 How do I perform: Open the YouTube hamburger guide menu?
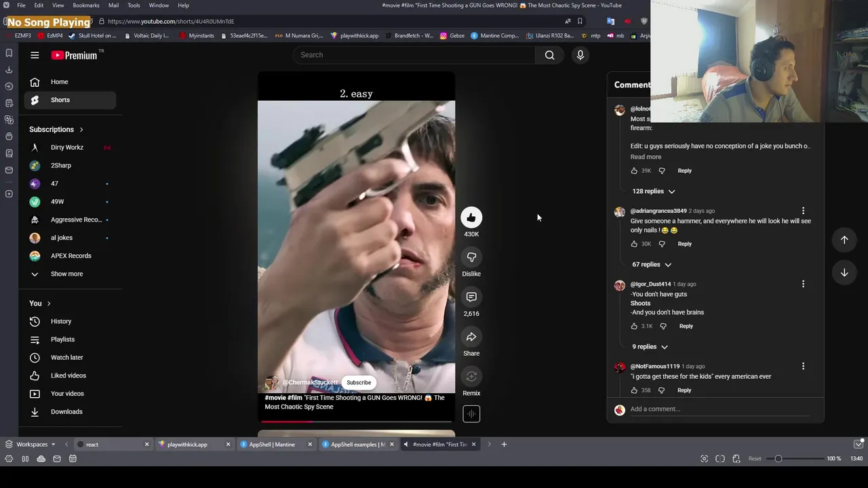click(x=35, y=56)
